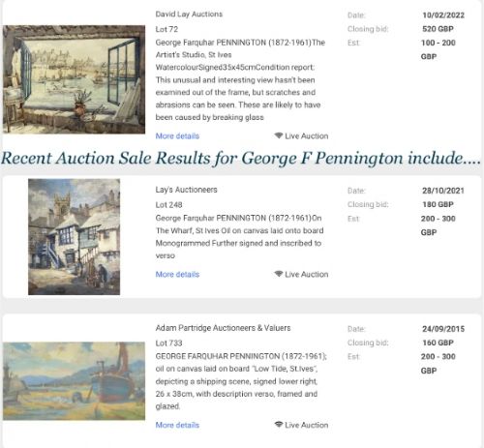This screenshot has height=448, width=484.
Task: Click the Lot 248 label
Action: 168,205
